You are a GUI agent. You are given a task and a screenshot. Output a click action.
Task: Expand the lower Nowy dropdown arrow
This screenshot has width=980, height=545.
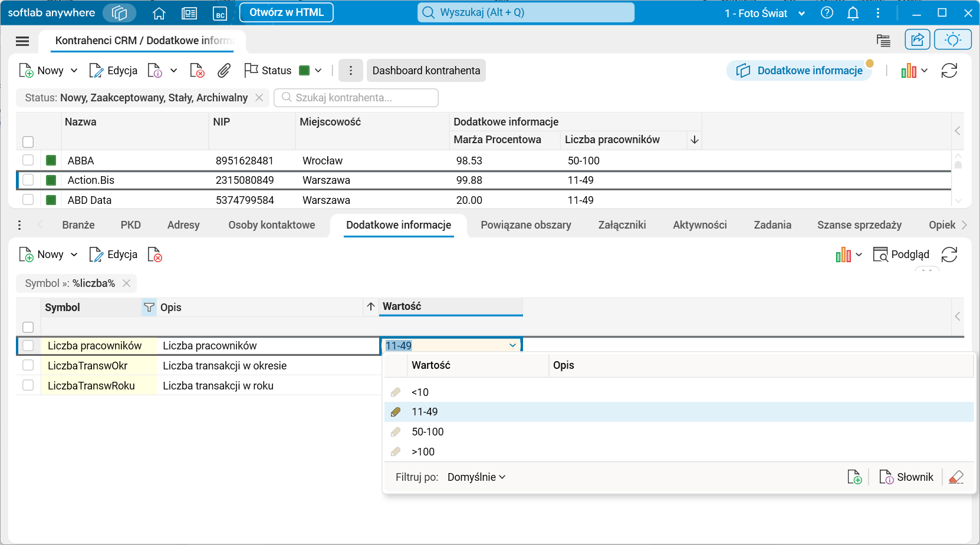[x=74, y=255]
